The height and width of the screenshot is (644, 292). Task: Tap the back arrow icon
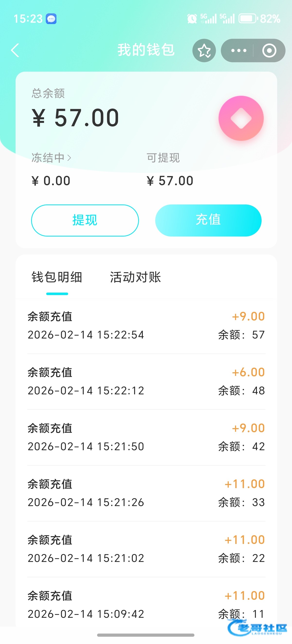click(15, 50)
